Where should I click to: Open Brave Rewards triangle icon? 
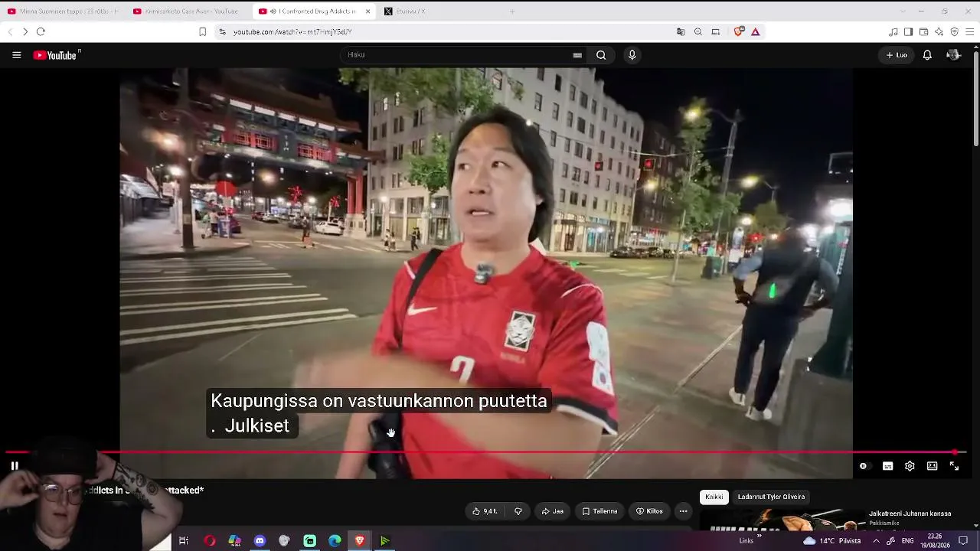(756, 31)
